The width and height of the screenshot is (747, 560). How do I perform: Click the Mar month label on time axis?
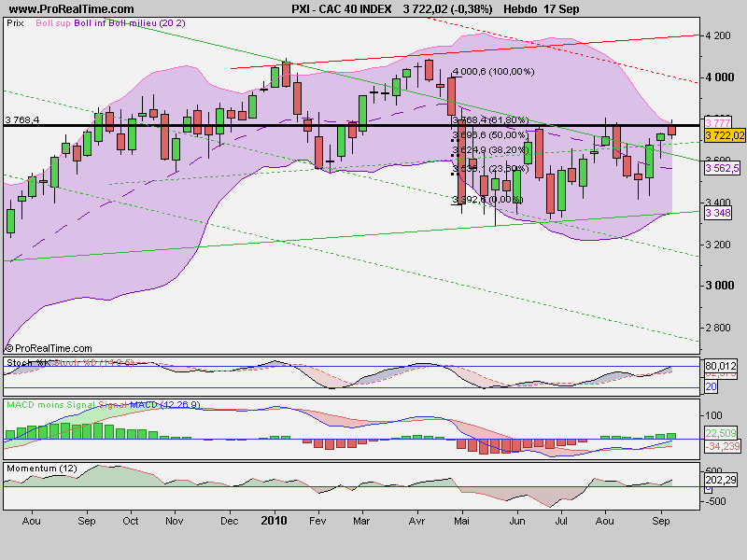point(361,521)
